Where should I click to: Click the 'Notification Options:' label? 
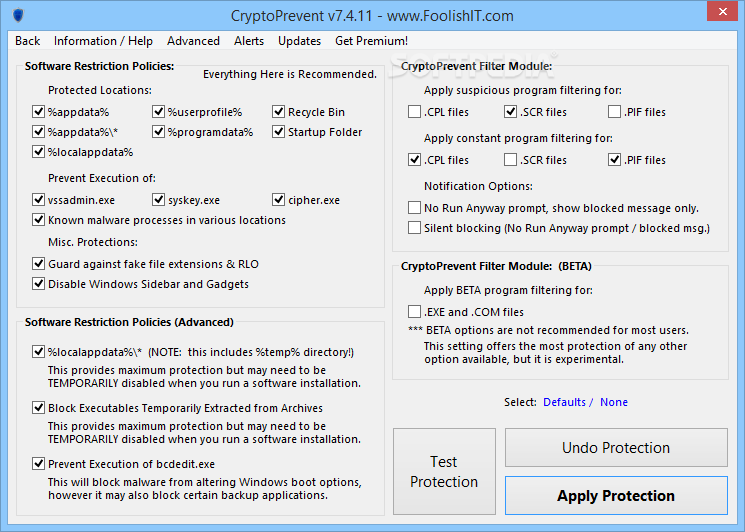point(478,186)
